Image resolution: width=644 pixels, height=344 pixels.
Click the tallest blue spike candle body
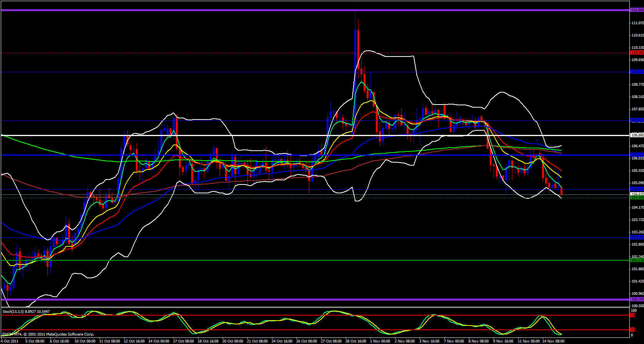click(x=355, y=50)
